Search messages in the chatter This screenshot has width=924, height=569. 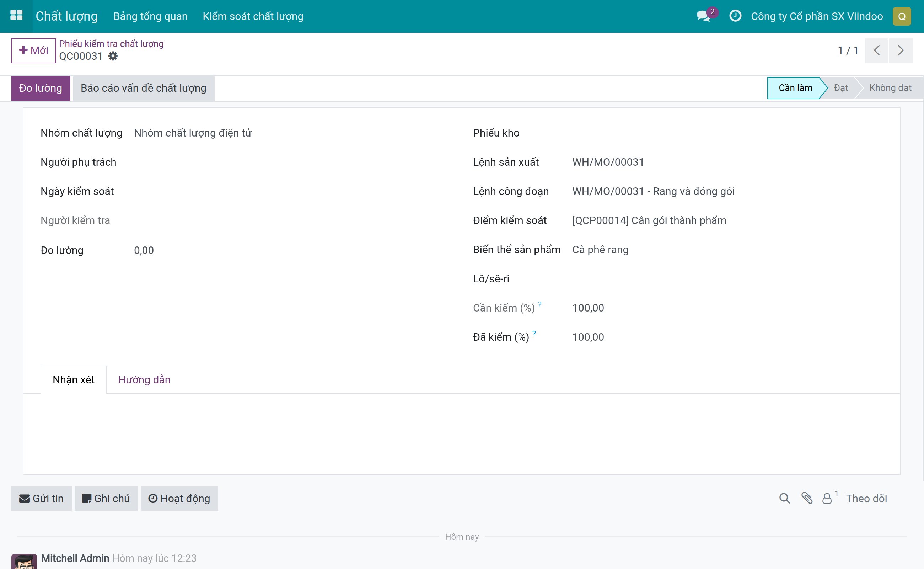click(784, 498)
